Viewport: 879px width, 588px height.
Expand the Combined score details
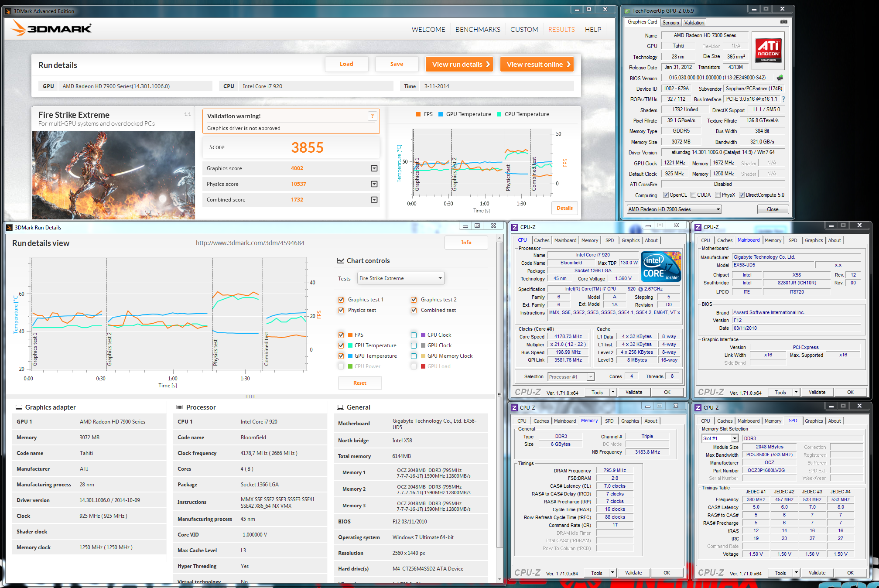pos(374,200)
